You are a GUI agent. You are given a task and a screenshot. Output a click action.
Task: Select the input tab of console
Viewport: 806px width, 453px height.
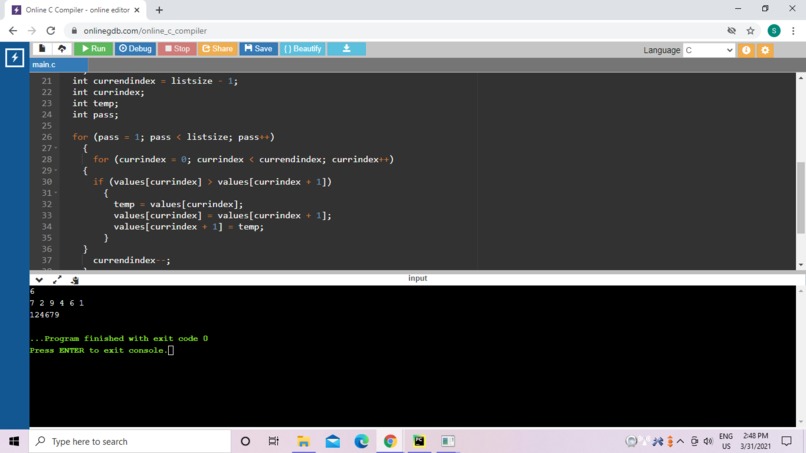pyautogui.click(x=417, y=278)
